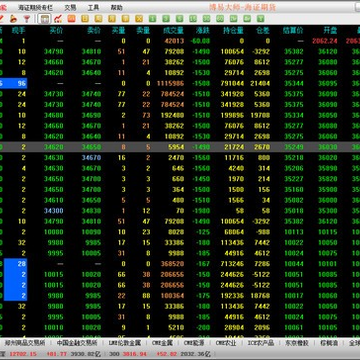Image resolution: width=360 pixels, height=360 pixels.
Task: Sort by the 买价 column header
Action: click(x=56, y=31)
